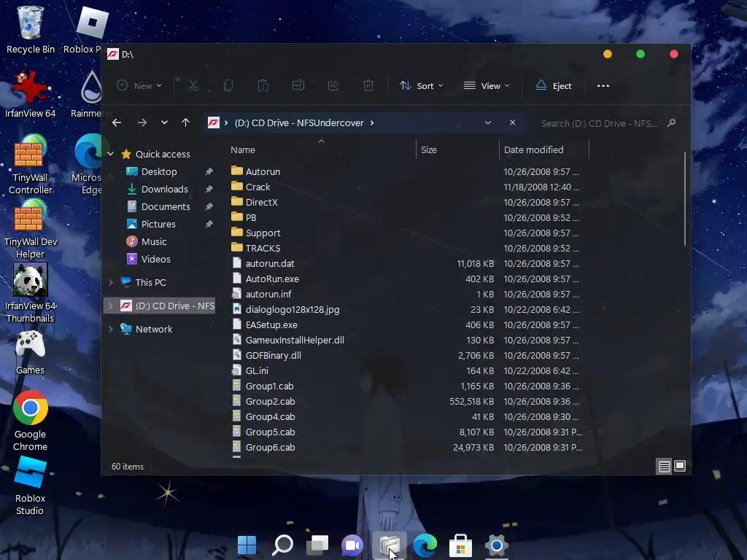Open the recent locations dropdown chevron

(164, 122)
